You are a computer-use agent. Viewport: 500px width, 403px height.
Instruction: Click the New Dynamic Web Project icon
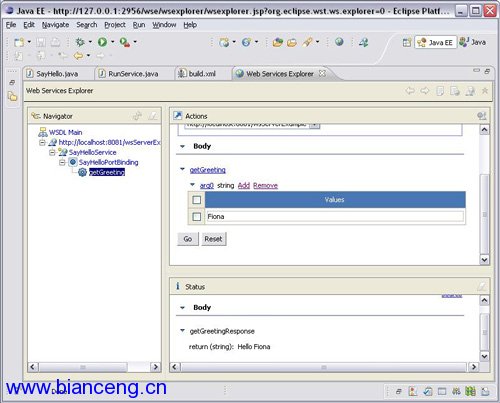coord(224,42)
